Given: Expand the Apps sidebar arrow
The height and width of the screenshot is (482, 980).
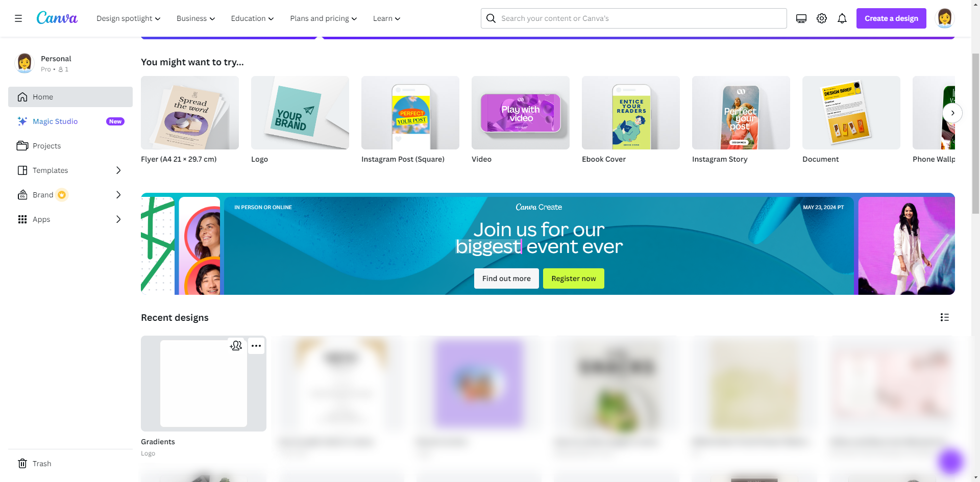Looking at the screenshot, I should coord(118,219).
